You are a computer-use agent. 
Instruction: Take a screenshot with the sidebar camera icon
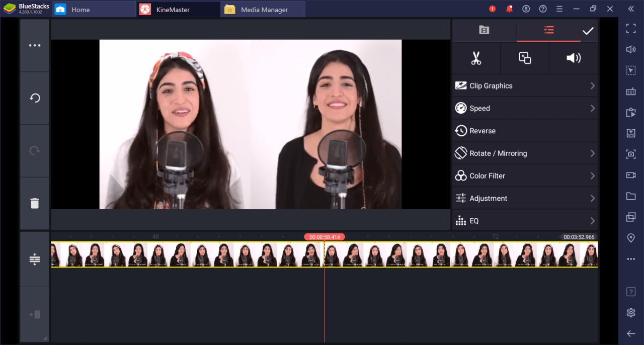point(631,154)
